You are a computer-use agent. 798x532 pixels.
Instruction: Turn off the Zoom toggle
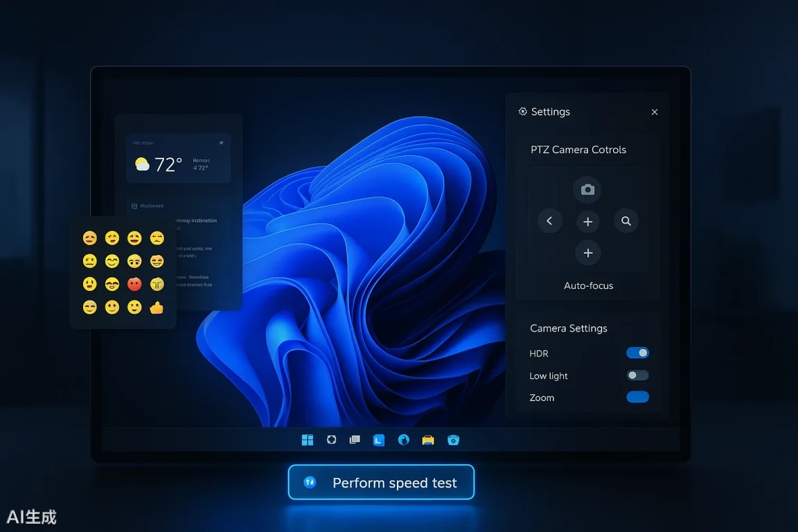[637, 397]
